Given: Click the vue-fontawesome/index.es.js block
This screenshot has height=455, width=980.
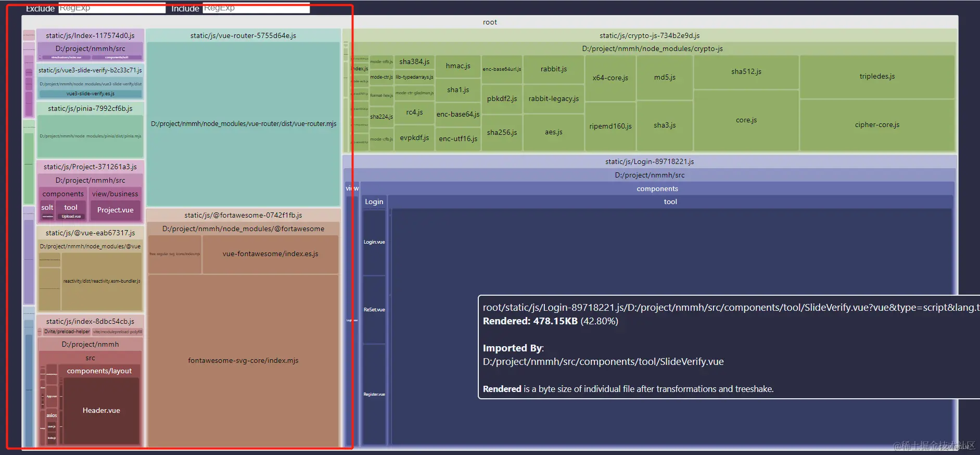Looking at the screenshot, I should click(270, 254).
